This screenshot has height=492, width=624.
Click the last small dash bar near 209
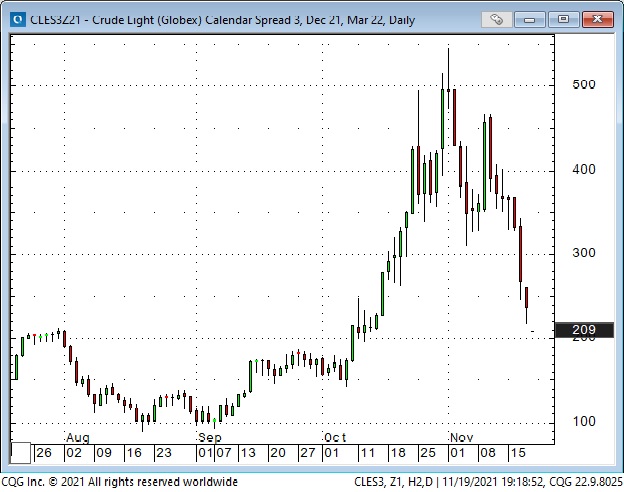pyautogui.click(x=532, y=331)
